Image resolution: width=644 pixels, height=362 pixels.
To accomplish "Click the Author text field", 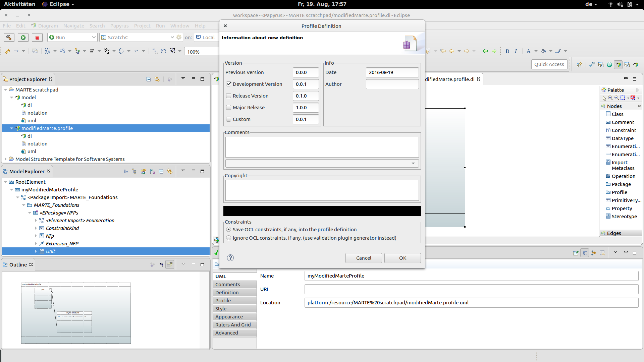I will pos(392,84).
